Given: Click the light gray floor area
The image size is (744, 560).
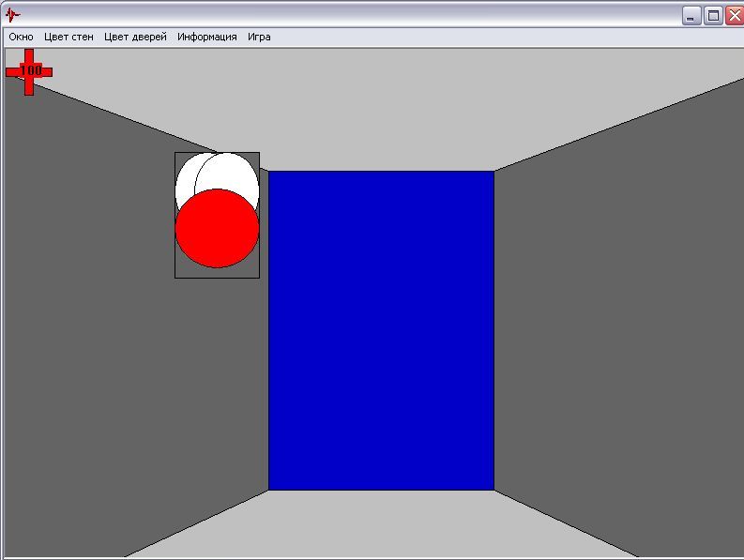Looking at the screenshot, I should pos(375,525).
